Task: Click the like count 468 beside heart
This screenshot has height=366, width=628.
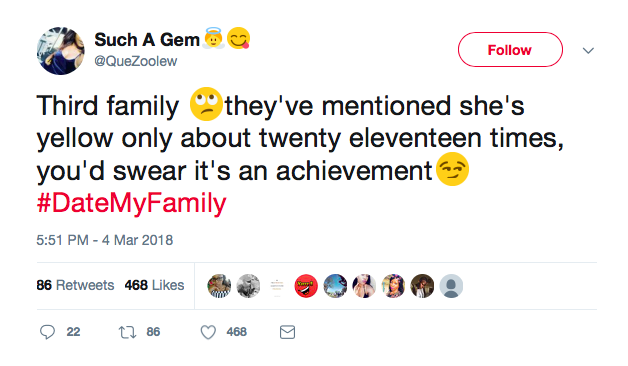Action: tap(236, 332)
